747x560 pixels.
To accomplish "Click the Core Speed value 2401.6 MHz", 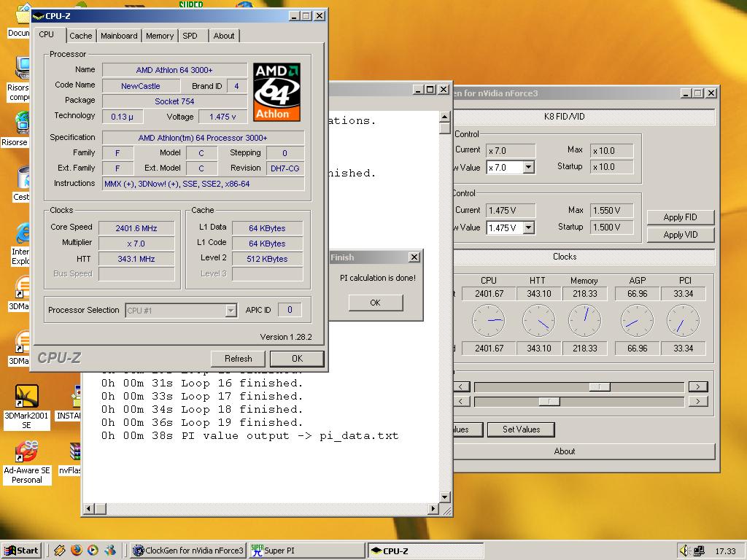I will point(136,228).
